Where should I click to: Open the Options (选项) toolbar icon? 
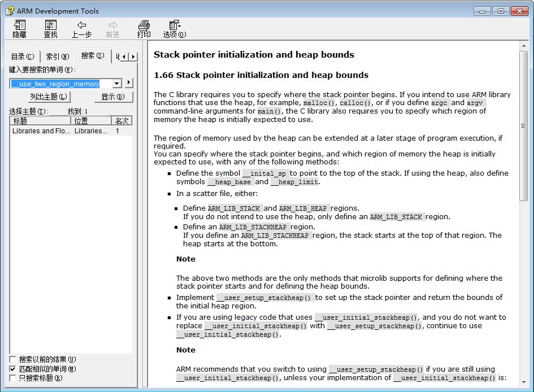point(175,29)
